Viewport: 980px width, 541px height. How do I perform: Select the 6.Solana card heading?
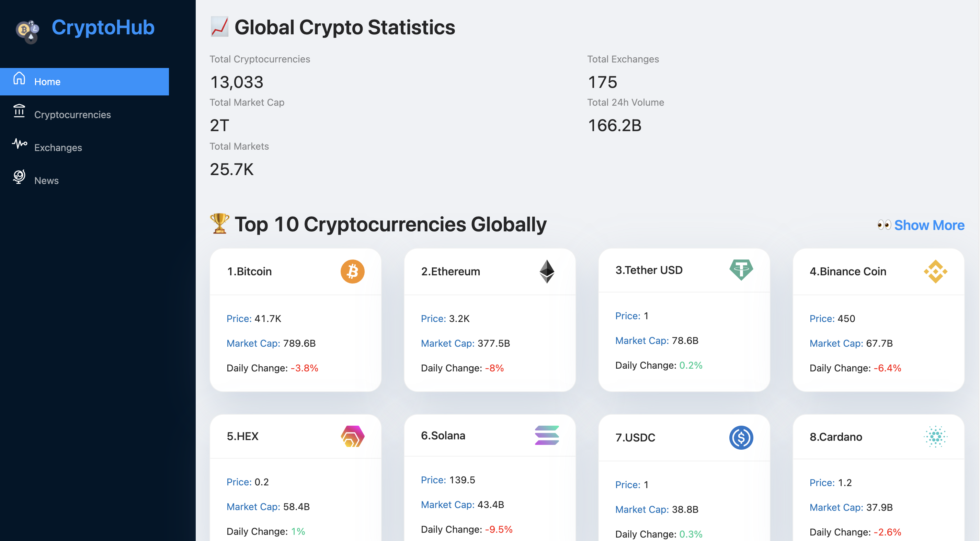pyautogui.click(x=443, y=435)
